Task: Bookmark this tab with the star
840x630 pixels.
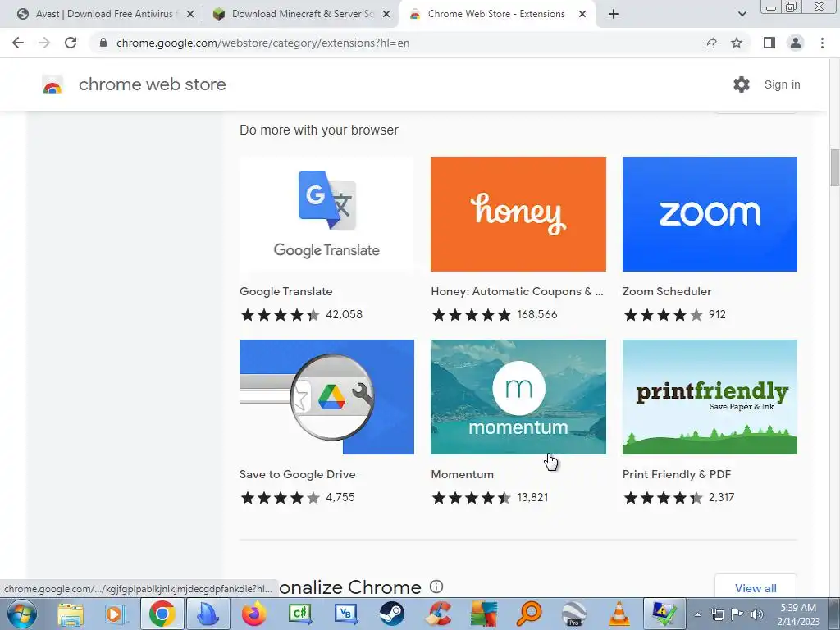Action: [737, 43]
